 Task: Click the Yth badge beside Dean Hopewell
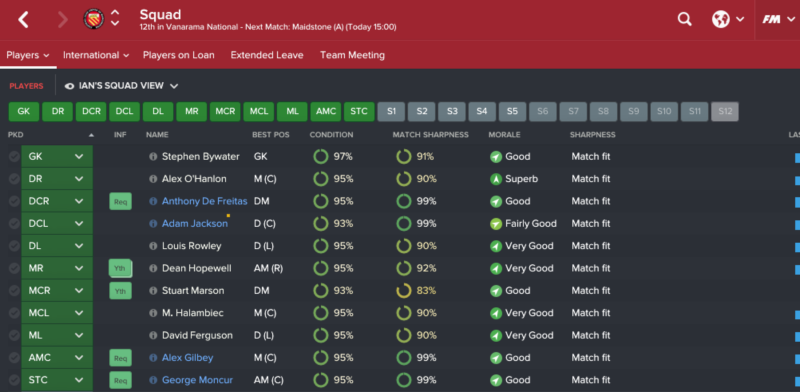(x=120, y=268)
